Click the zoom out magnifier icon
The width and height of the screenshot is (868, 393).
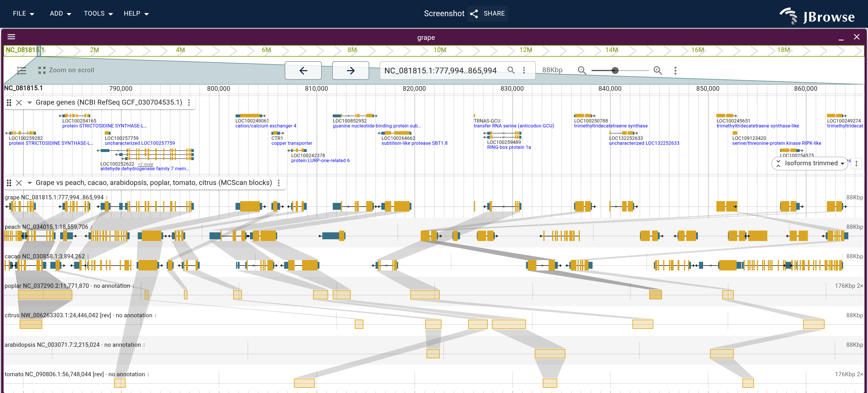click(x=582, y=70)
